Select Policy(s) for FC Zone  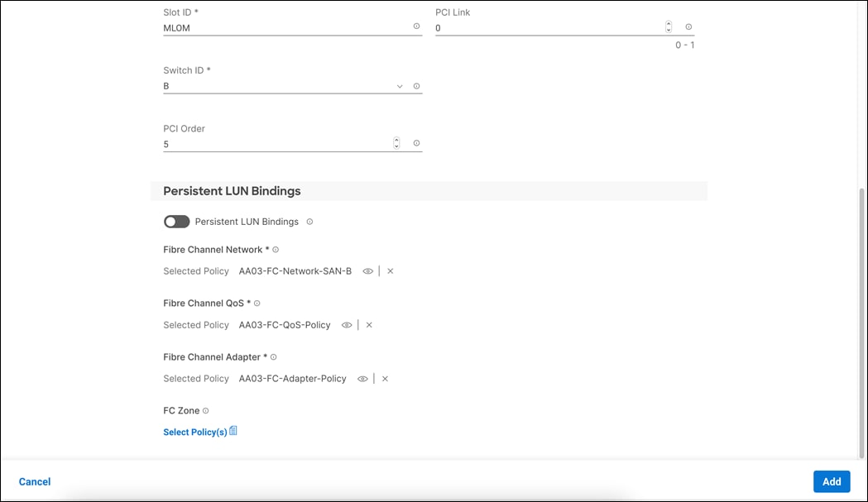pos(195,431)
